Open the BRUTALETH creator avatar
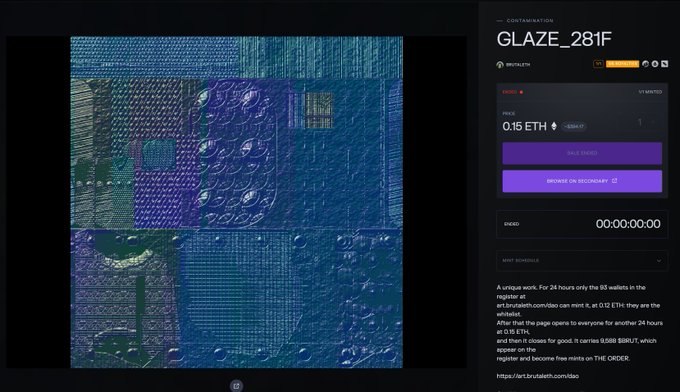This screenshot has height=392, width=680. (x=500, y=65)
